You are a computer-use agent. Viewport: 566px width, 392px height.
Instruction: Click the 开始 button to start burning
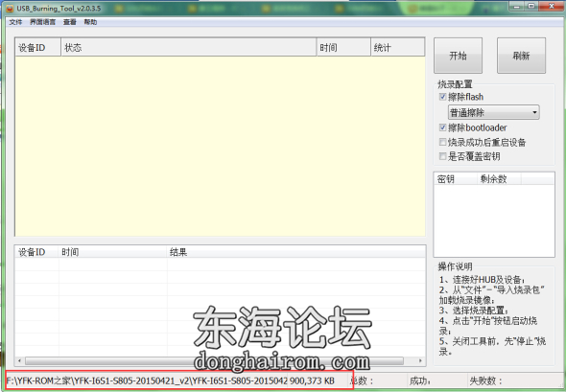458,56
